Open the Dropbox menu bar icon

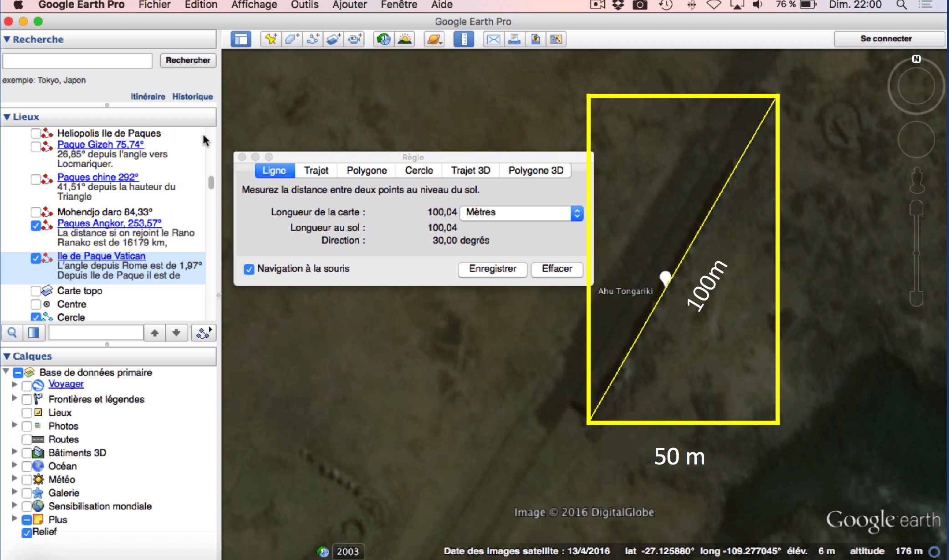[618, 5]
